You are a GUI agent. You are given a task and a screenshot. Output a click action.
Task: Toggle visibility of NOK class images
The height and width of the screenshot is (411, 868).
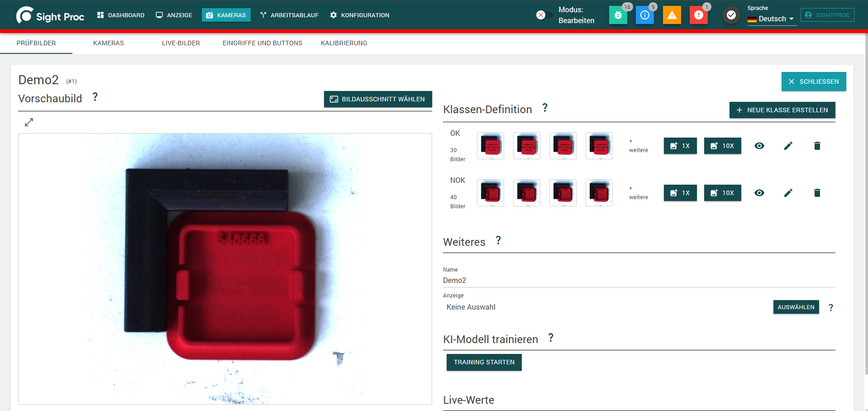tap(759, 193)
